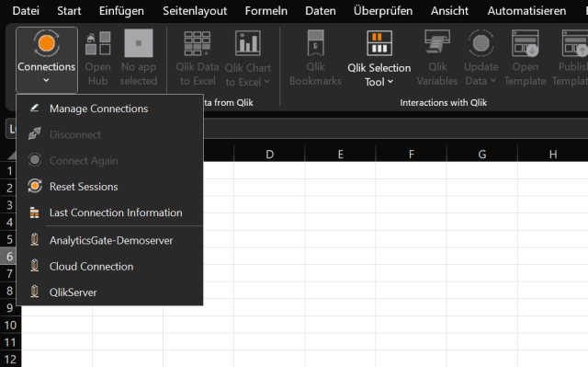Click the Cloud Connection server icon

click(x=35, y=266)
